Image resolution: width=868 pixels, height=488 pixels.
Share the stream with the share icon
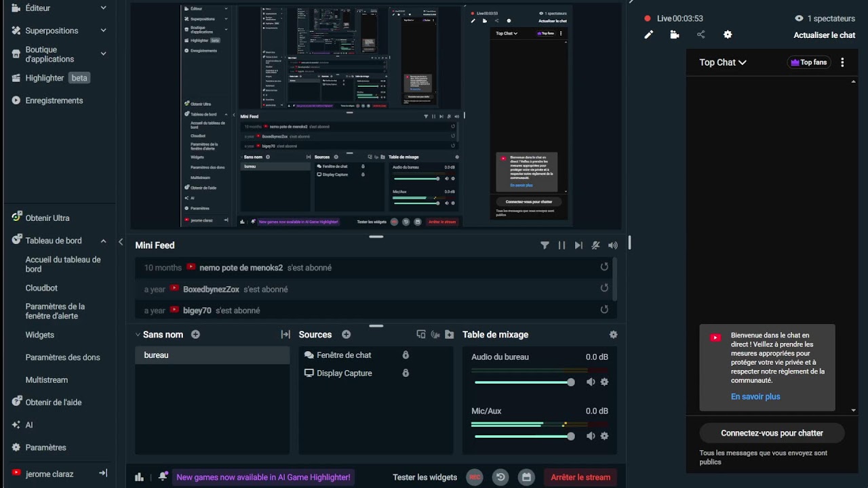(x=701, y=35)
